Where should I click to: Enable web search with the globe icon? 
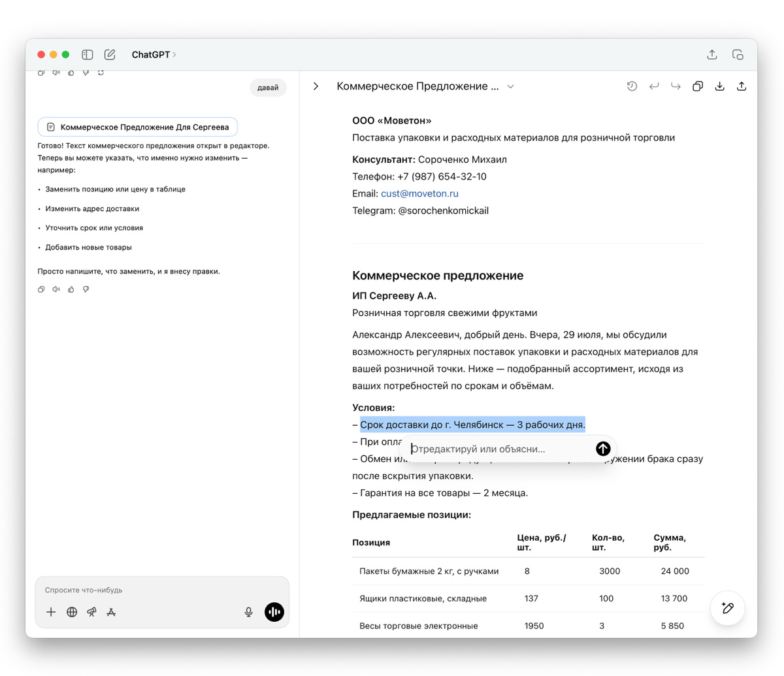pos(72,612)
